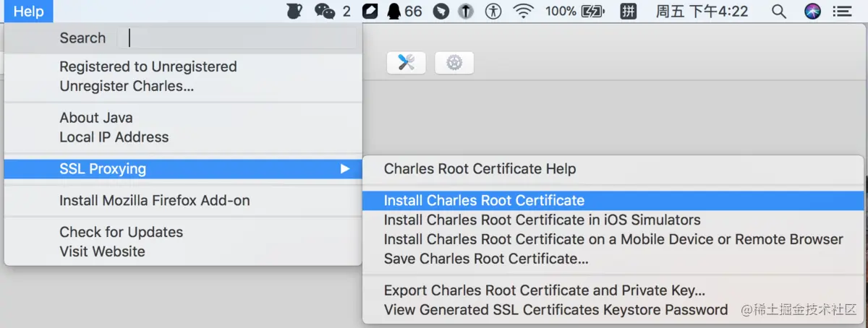The height and width of the screenshot is (328, 868).
Task: Launch Siri from menu bar
Action: click(x=813, y=12)
